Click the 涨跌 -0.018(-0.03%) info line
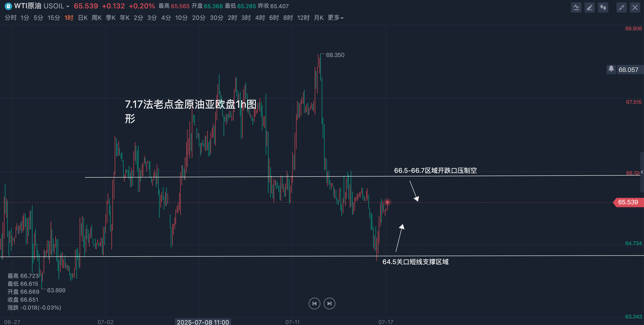Screen dimensions: 644x325 [34, 308]
